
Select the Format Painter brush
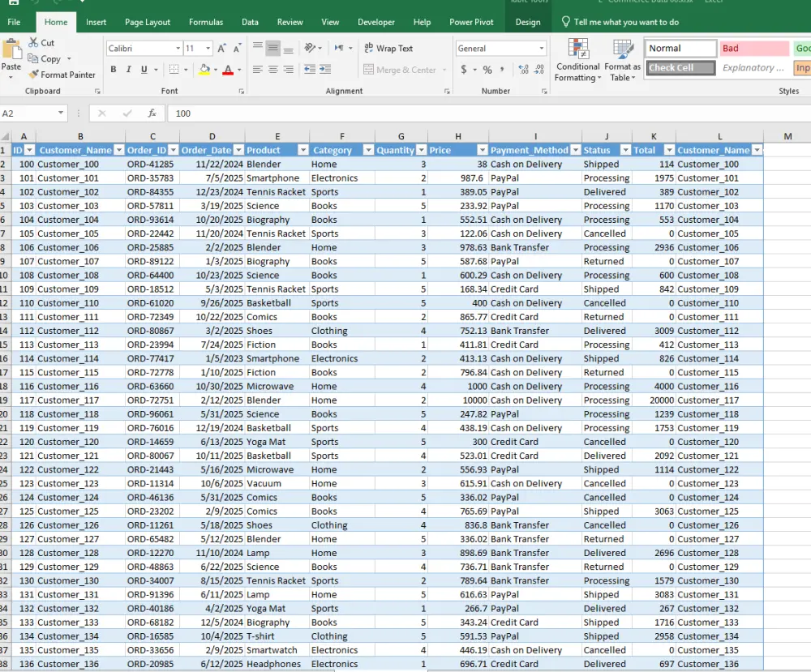click(33, 75)
